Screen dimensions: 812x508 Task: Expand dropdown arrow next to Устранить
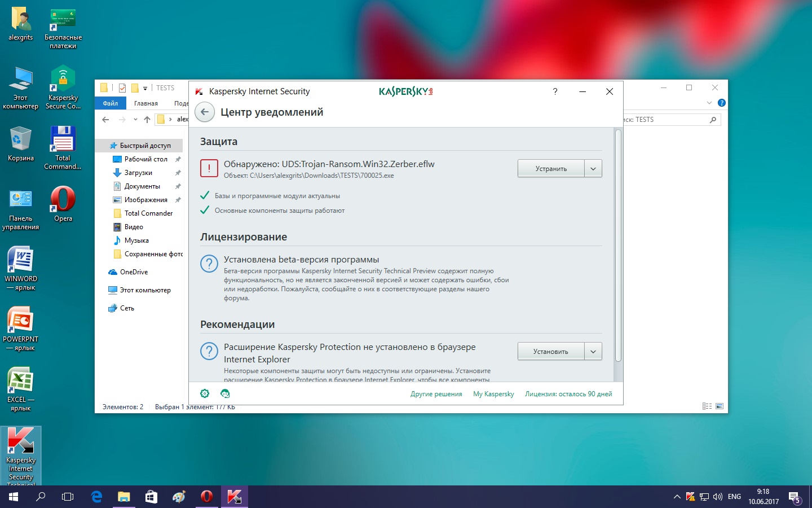click(593, 169)
